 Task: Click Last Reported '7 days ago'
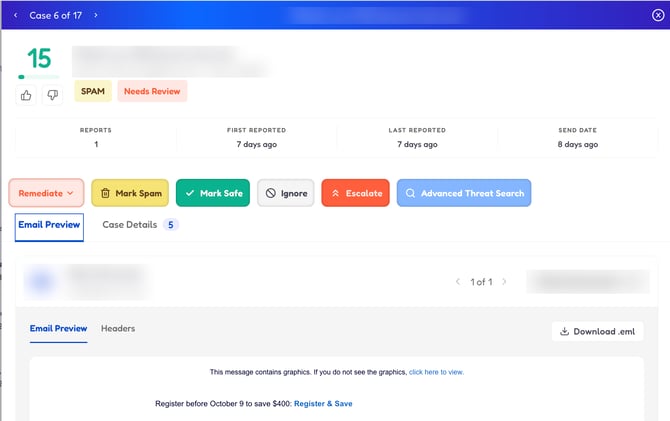click(417, 144)
